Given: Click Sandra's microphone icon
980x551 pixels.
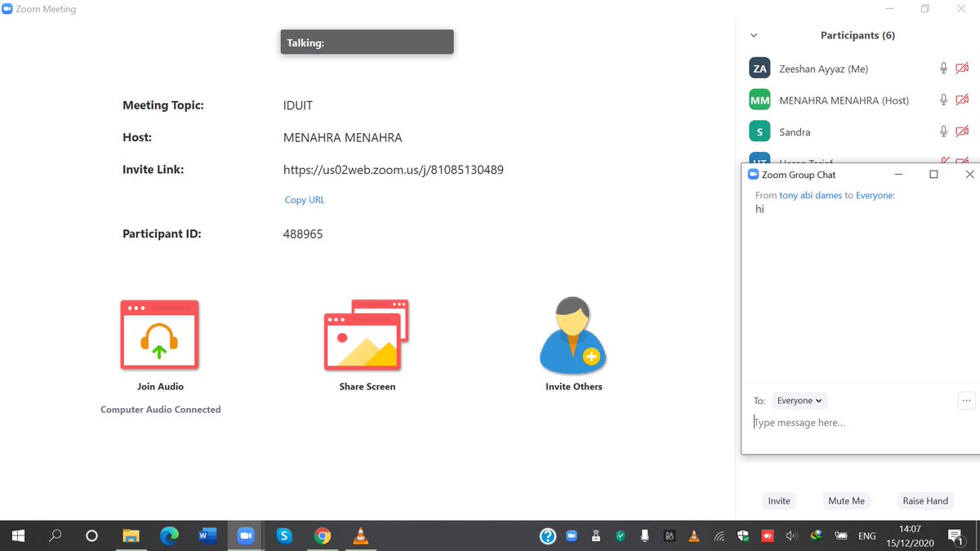Looking at the screenshot, I should pyautogui.click(x=943, y=131).
